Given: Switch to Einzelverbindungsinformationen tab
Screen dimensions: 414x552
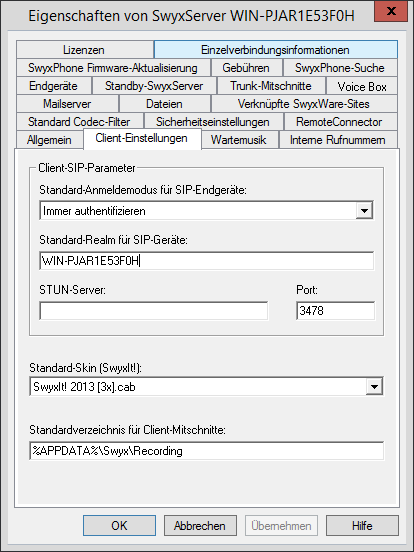Looking at the screenshot, I should 276,50.
